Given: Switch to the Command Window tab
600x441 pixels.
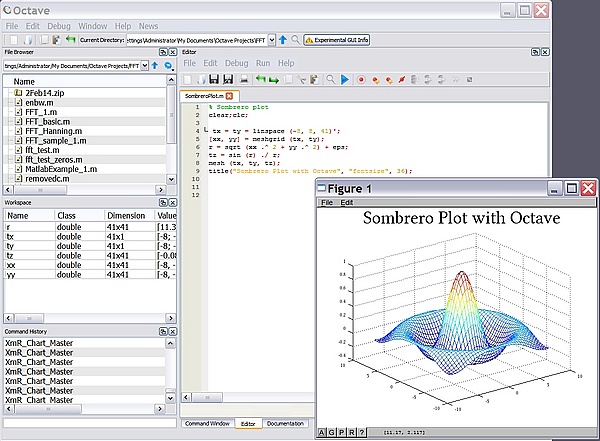Looking at the screenshot, I should [x=208, y=424].
